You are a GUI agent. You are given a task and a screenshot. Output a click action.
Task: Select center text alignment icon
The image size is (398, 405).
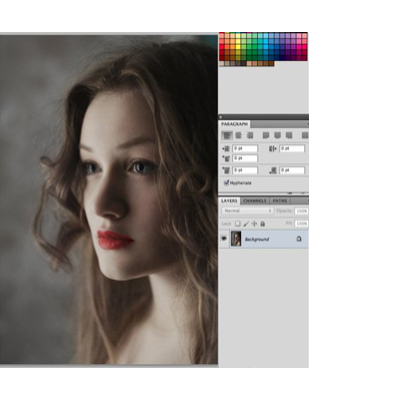(x=238, y=135)
